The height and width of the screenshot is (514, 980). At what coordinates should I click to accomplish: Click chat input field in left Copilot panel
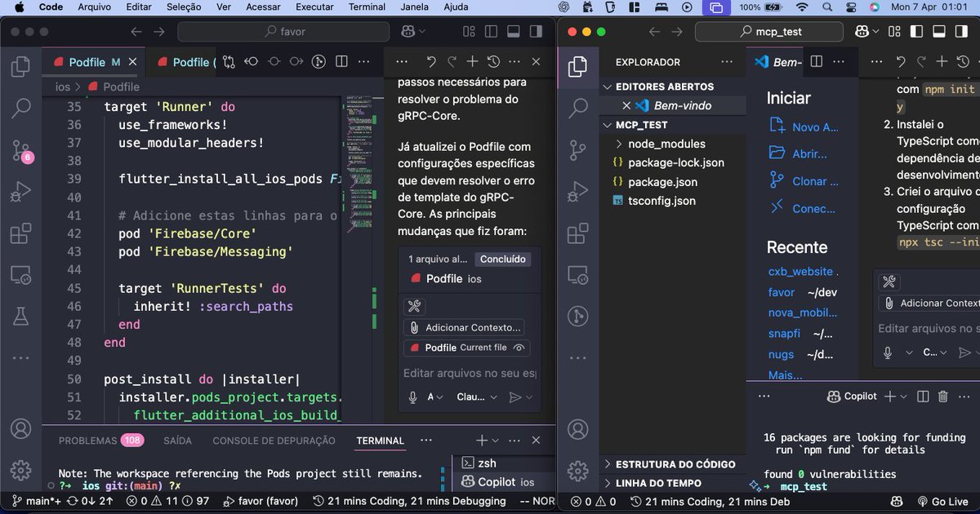coord(470,373)
